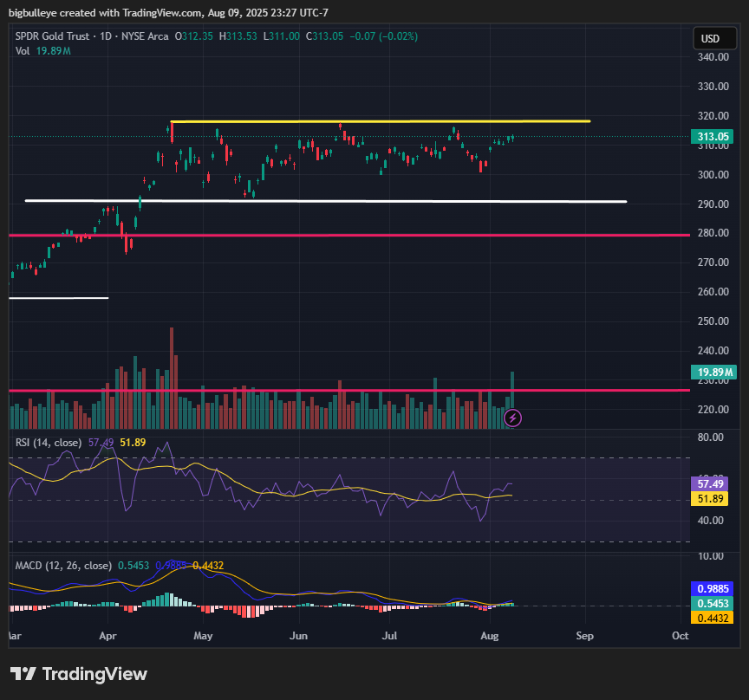Click the bigbulleye TradingView.com attribution caption
The height and width of the screenshot is (700, 749).
pyautogui.click(x=168, y=13)
